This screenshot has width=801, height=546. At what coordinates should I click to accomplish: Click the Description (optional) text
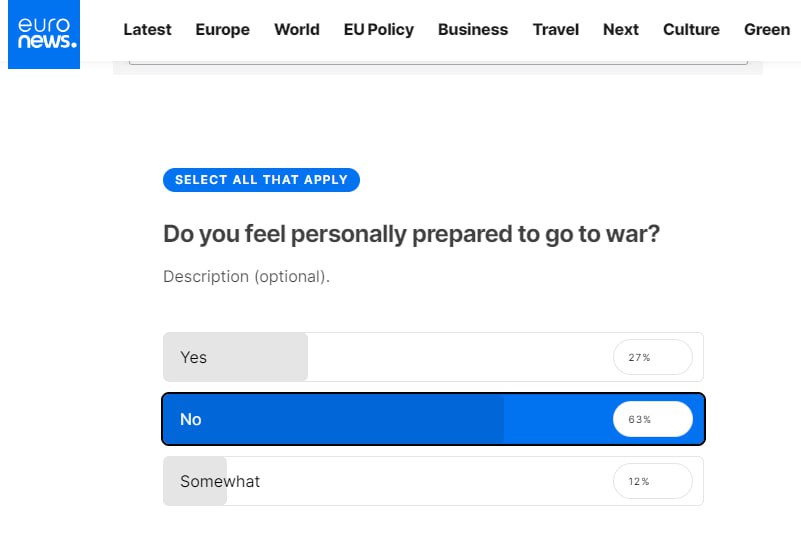point(246,276)
